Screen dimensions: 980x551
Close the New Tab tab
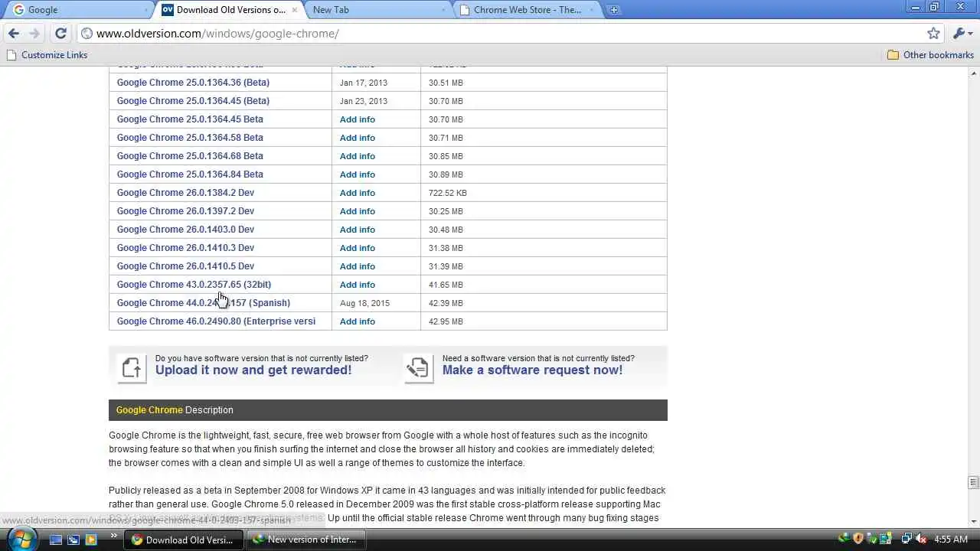click(443, 10)
